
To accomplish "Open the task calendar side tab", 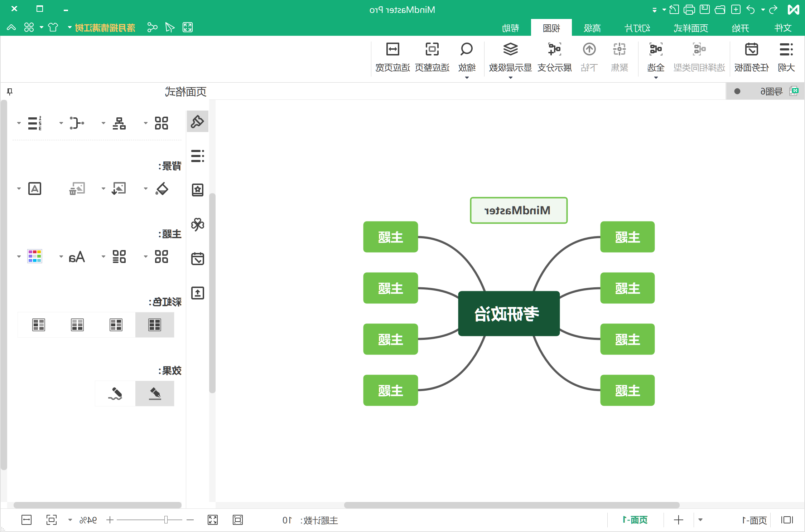I will pyautogui.click(x=197, y=258).
